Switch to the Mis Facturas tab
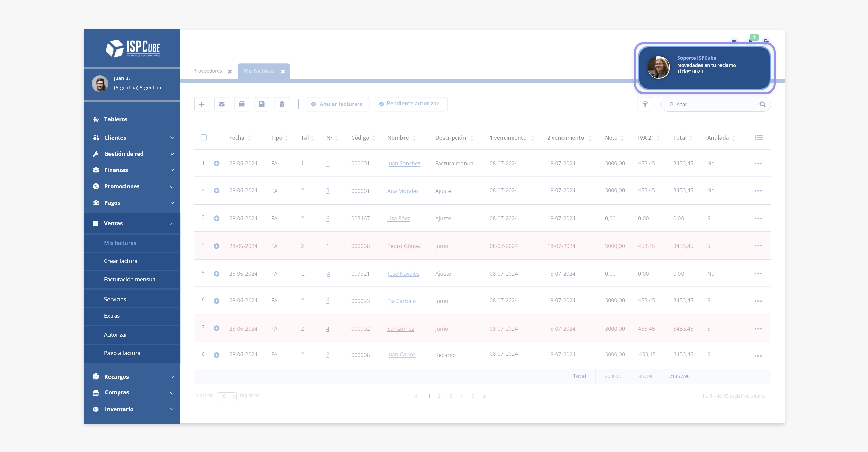Image resolution: width=868 pixels, height=452 pixels. (x=259, y=71)
